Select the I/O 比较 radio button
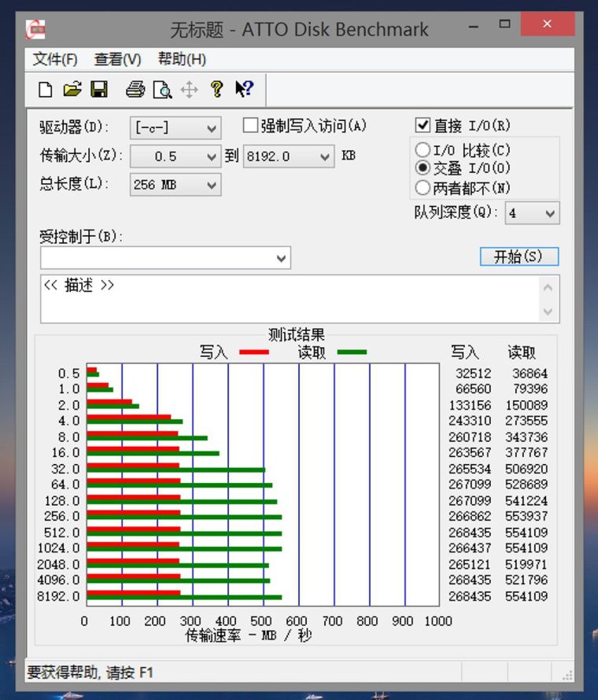 pyautogui.click(x=423, y=150)
